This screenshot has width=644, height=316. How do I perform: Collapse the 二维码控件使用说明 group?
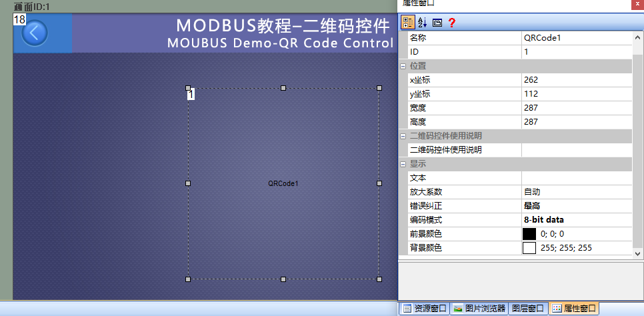[403, 136]
